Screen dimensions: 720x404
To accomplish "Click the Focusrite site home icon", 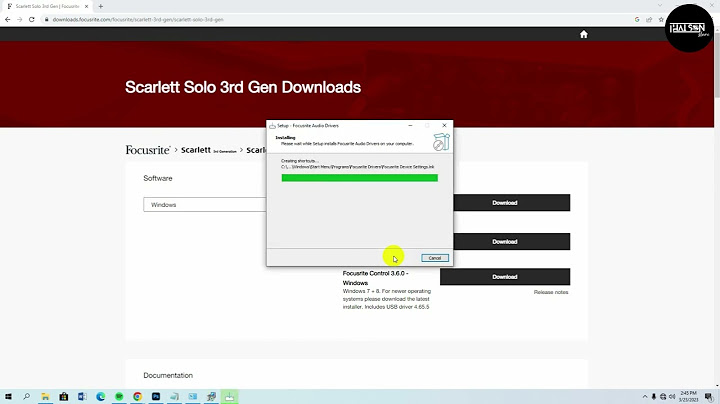I will (x=584, y=34).
